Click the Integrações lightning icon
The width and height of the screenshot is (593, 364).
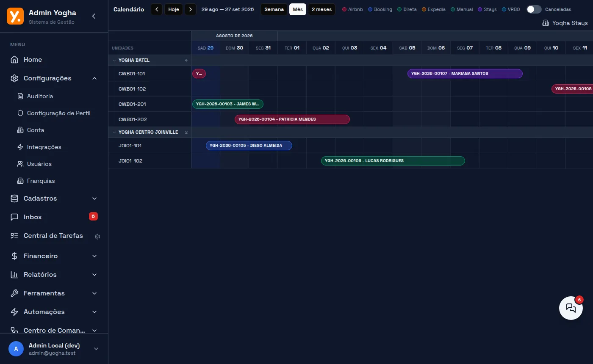[x=20, y=147]
